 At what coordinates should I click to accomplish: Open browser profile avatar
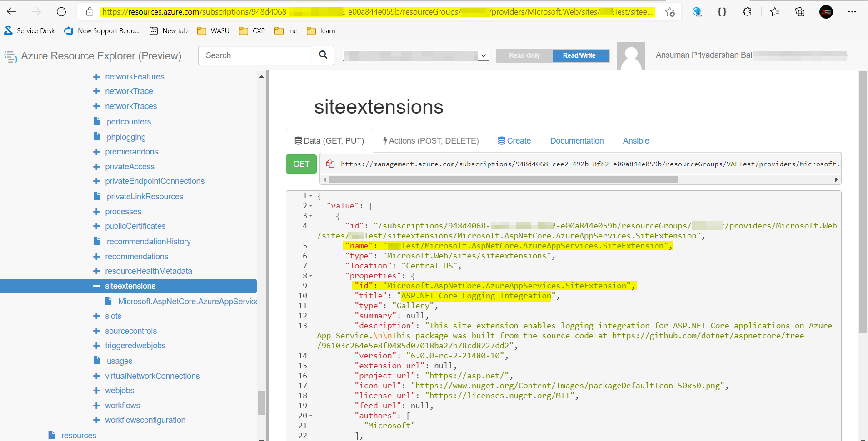(826, 12)
